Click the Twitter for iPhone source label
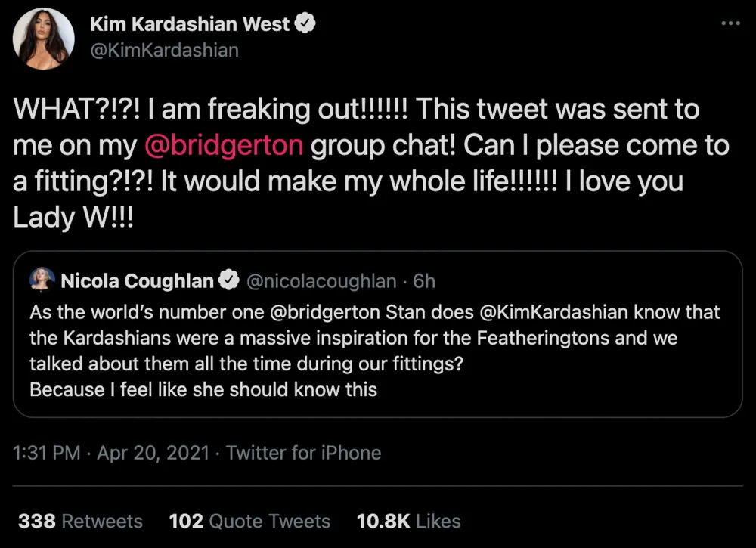 (x=303, y=453)
